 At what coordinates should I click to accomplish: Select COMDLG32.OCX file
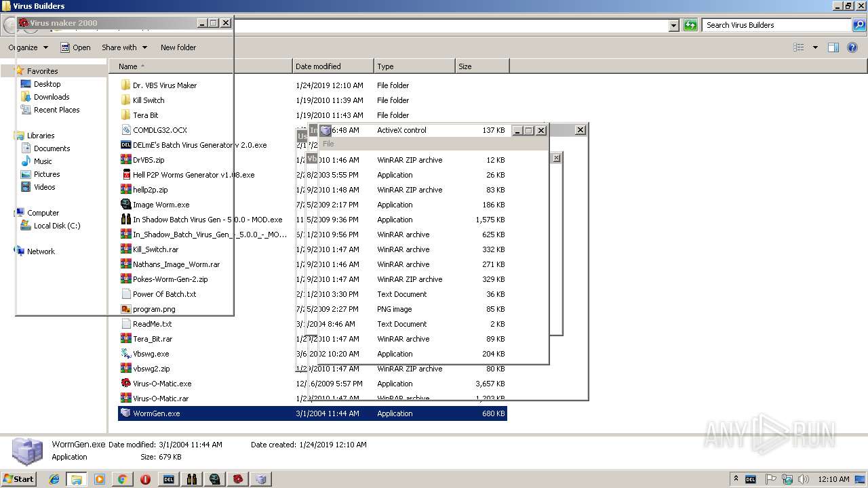pyautogui.click(x=159, y=130)
